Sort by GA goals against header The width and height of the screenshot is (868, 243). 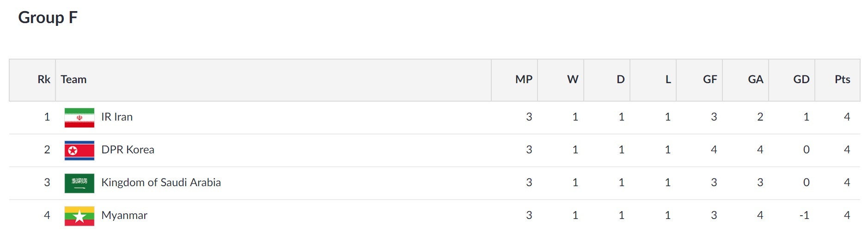point(756,79)
